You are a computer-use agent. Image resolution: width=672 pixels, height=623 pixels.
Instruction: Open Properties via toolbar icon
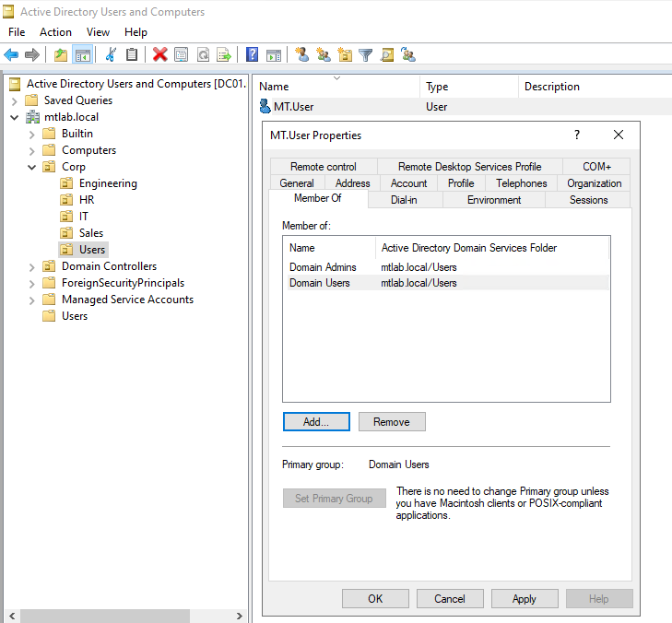(x=182, y=55)
